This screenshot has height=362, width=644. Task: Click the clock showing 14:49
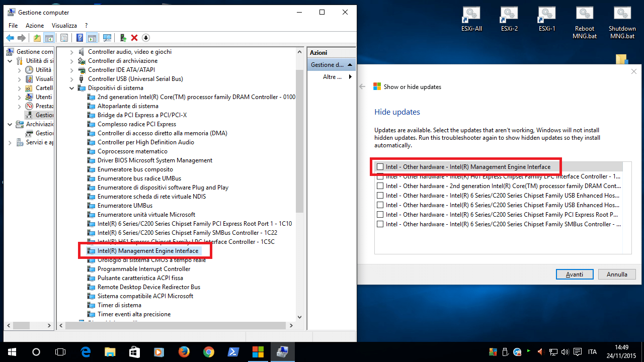click(x=622, y=351)
